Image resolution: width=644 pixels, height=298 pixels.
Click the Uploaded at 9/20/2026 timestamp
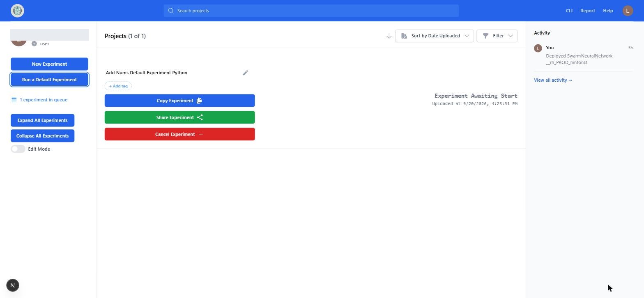474,103
